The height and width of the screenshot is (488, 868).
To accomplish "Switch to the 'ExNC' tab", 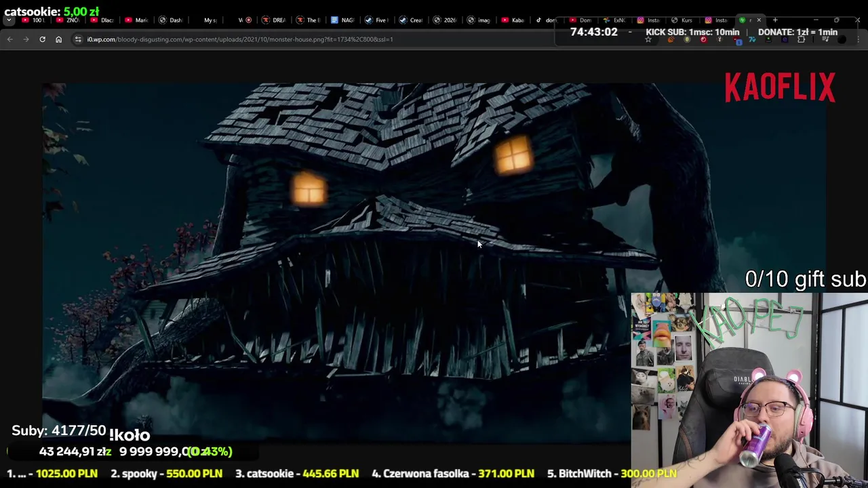I will (614, 20).
